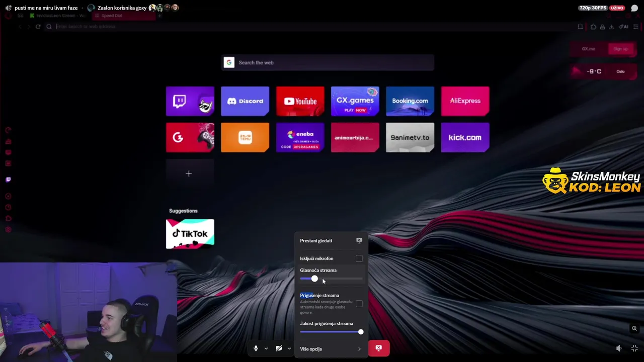Adjust the Jakost prigušenja streama slider
Viewport: 644px width, 362px height.
(331, 332)
